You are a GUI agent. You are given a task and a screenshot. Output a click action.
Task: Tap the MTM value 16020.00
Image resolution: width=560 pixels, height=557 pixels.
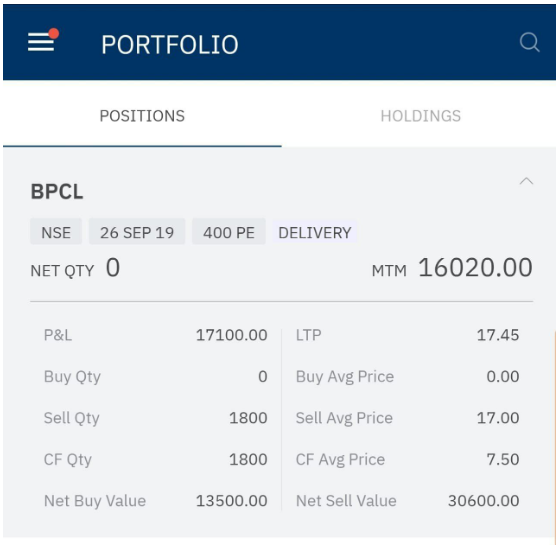pyautogui.click(x=475, y=267)
